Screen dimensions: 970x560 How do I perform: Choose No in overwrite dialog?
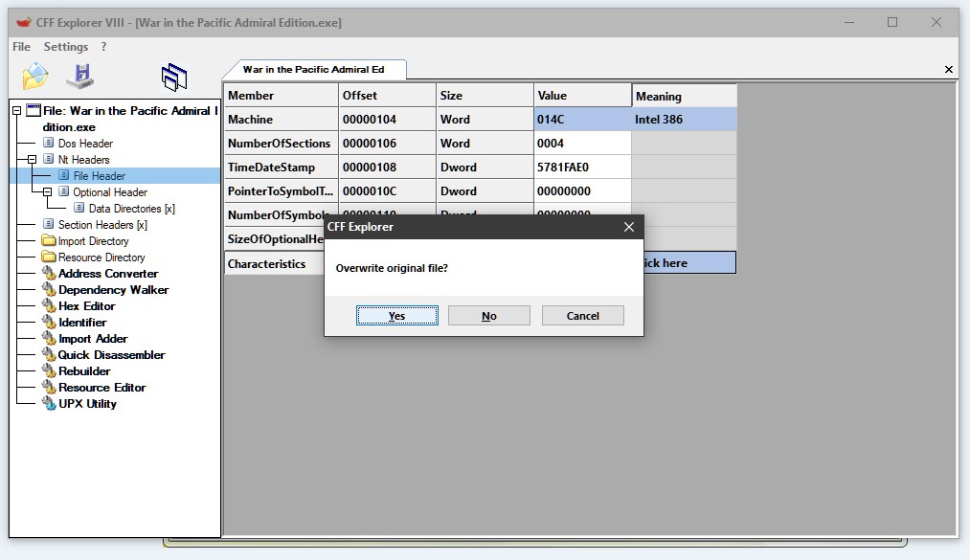pyautogui.click(x=488, y=316)
